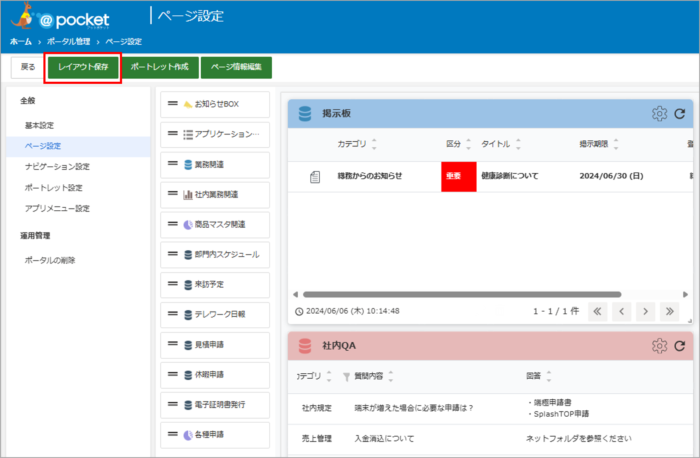Click the 社内QA database icon

pos(305,346)
